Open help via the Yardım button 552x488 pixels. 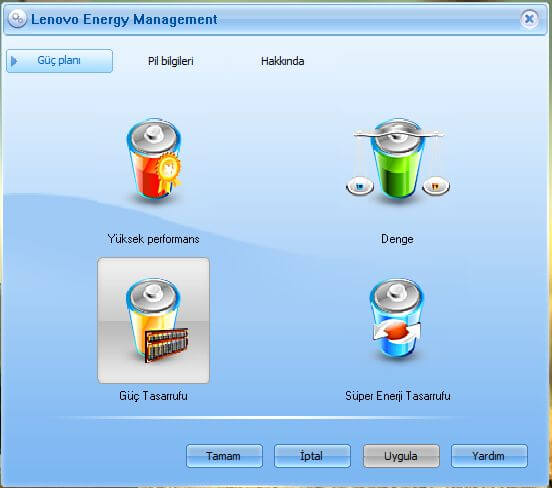pyautogui.click(x=489, y=456)
